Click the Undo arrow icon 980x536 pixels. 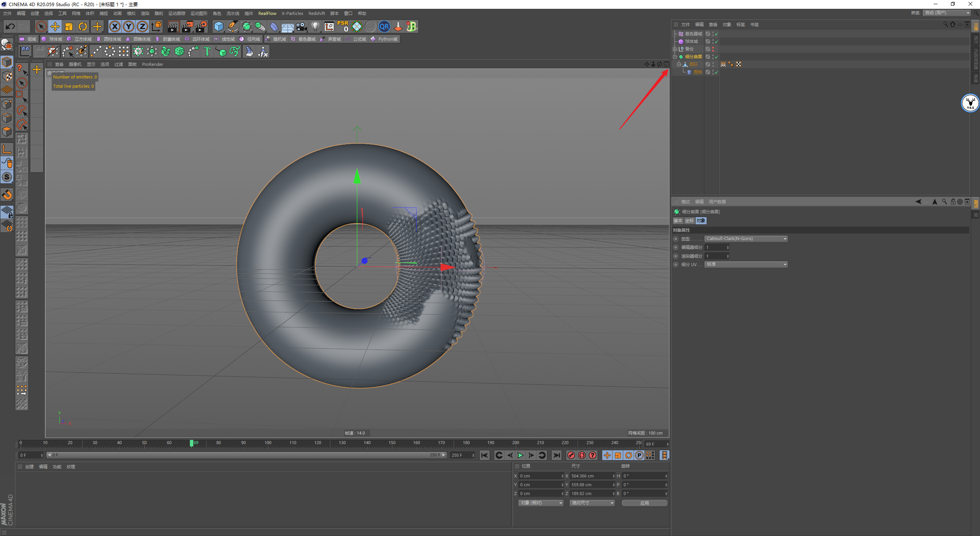(10, 26)
